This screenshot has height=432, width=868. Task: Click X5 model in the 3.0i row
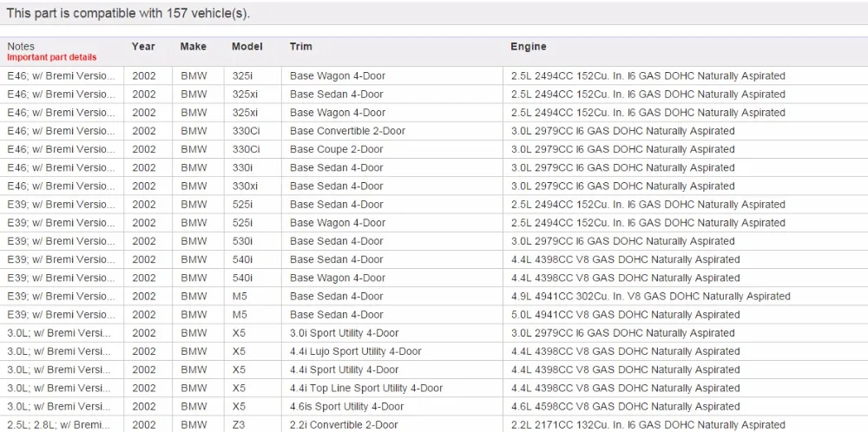click(x=239, y=333)
